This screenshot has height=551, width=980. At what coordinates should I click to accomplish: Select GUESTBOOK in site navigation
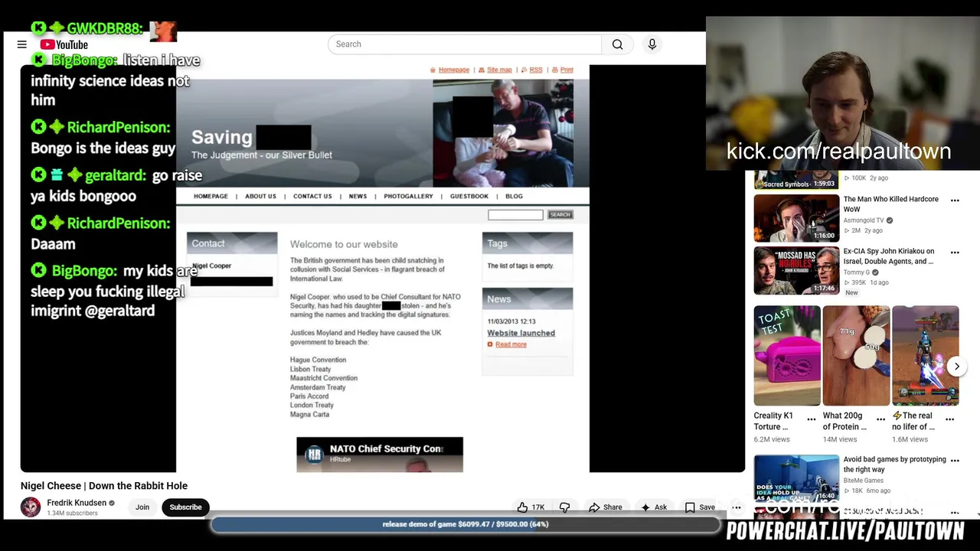point(469,197)
